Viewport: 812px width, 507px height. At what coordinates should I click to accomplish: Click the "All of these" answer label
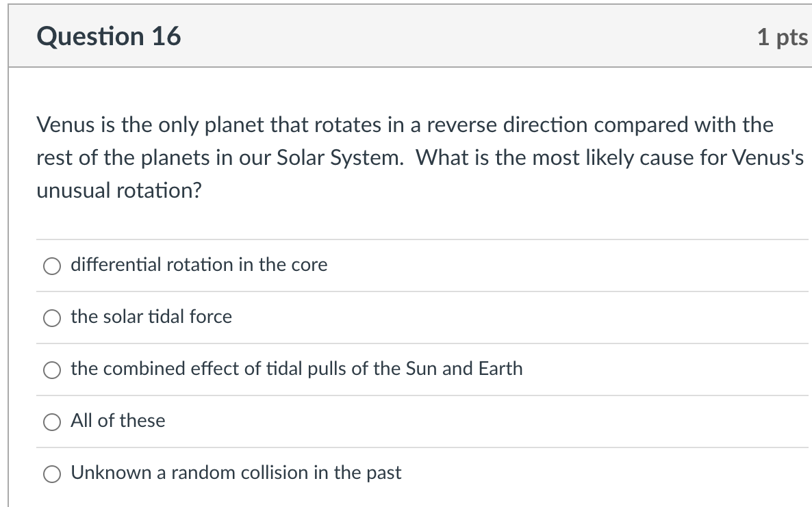coord(118,421)
